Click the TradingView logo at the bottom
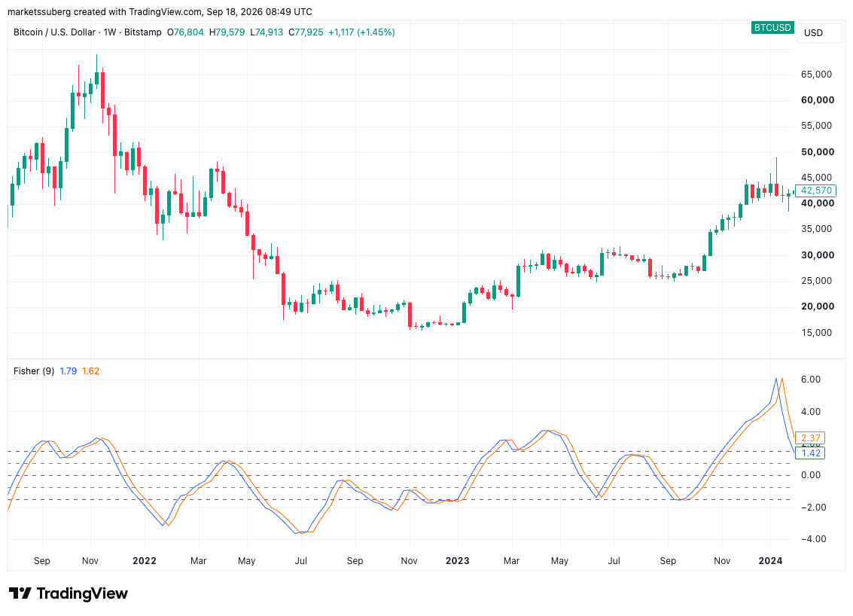853x616 pixels. (69, 593)
